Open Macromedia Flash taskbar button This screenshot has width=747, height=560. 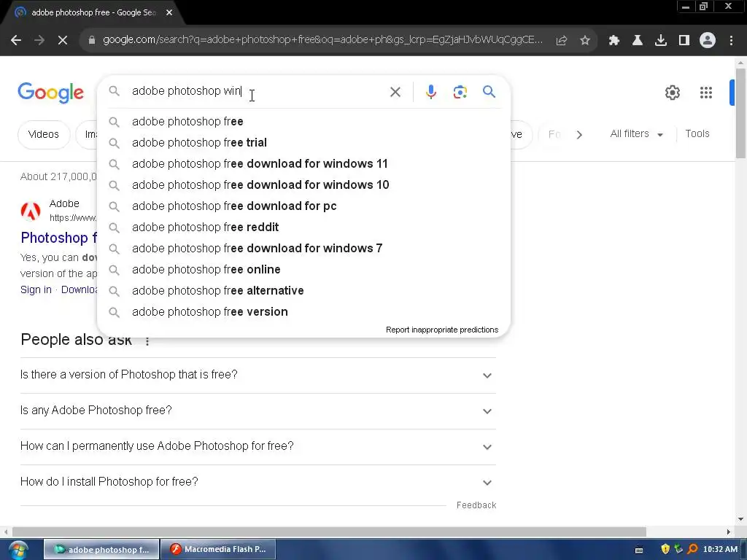coord(219,550)
